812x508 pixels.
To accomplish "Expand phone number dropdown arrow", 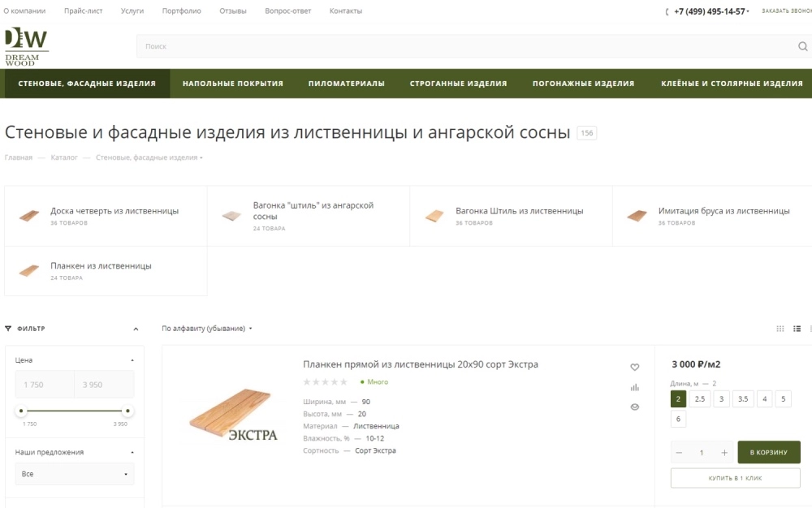I will click(748, 11).
